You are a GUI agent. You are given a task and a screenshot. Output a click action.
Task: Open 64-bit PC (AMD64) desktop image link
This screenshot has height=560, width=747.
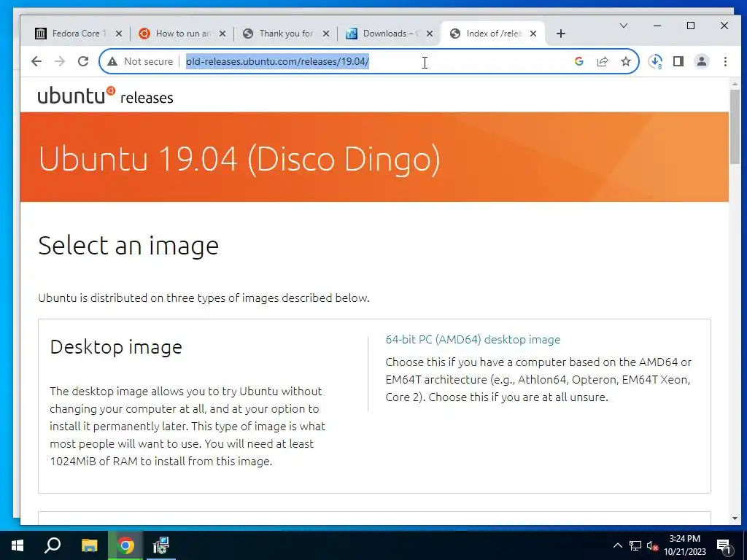(473, 340)
